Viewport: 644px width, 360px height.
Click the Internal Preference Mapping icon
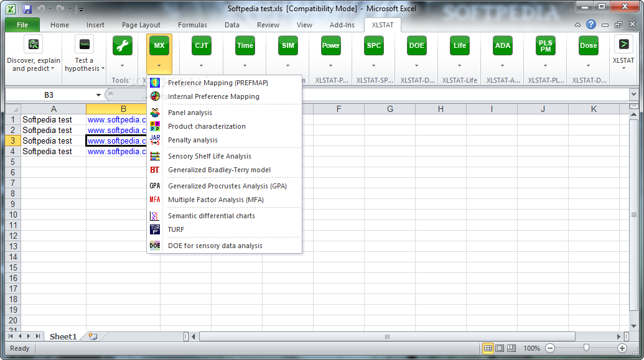coord(155,96)
